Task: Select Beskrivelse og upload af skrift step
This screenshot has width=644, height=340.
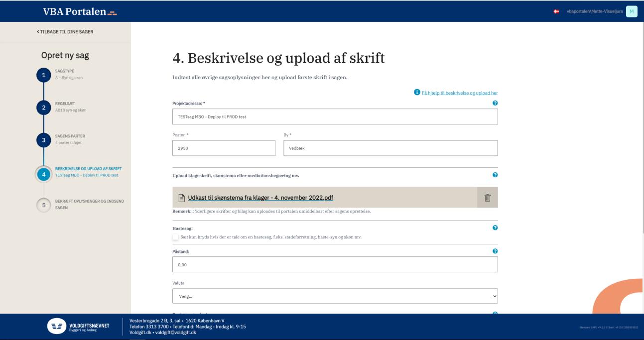Action: 89,168
